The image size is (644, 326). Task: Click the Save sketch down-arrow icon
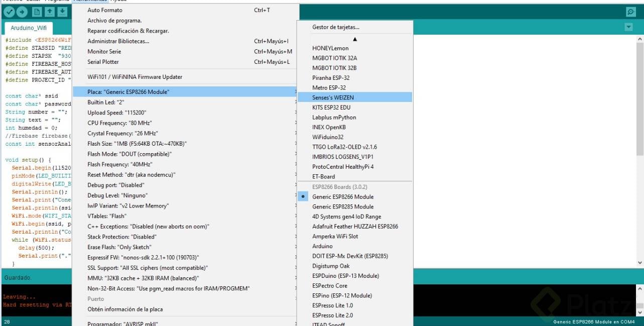point(62,12)
